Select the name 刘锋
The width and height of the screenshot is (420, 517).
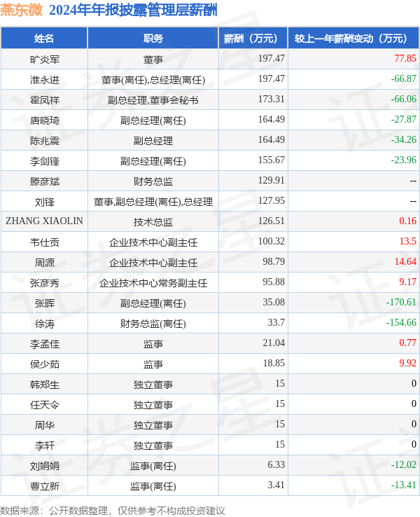click(x=45, y=202)
